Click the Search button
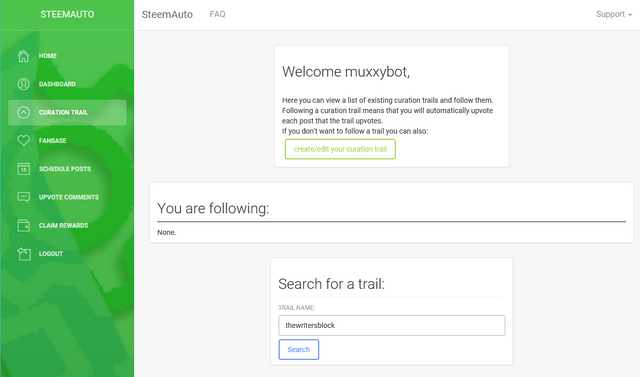The image size is (640, 377). pos(299,350)
